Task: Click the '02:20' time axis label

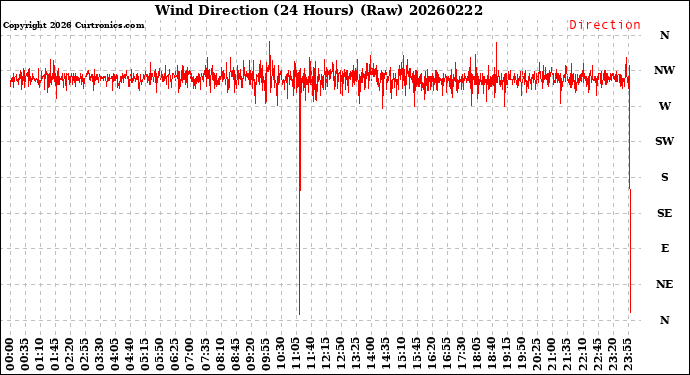Action: pos(70,355)
